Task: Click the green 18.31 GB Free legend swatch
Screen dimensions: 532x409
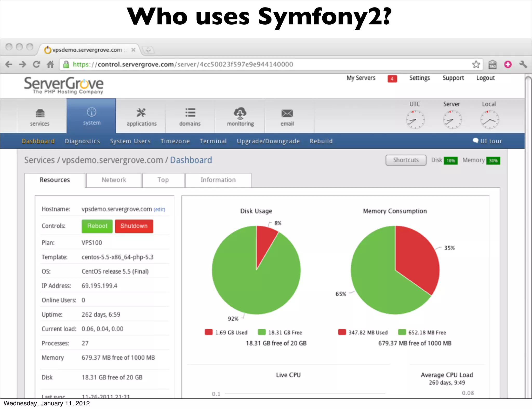Action: [262, 332]
